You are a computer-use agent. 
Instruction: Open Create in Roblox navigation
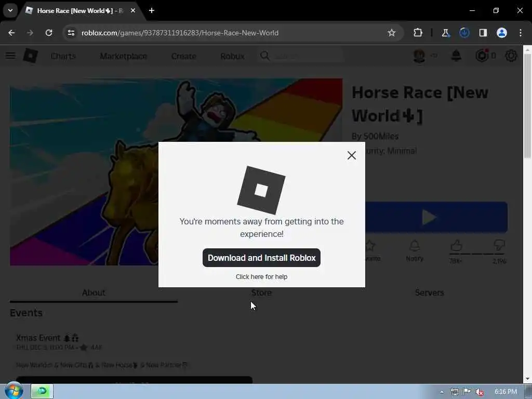click(x=183, y=56)
